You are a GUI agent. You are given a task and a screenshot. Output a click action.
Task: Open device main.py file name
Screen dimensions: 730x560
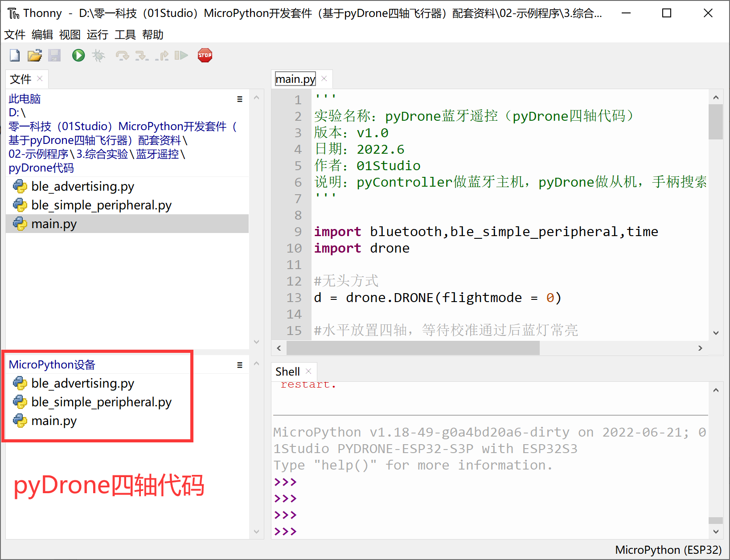click(x=54, y=421)
